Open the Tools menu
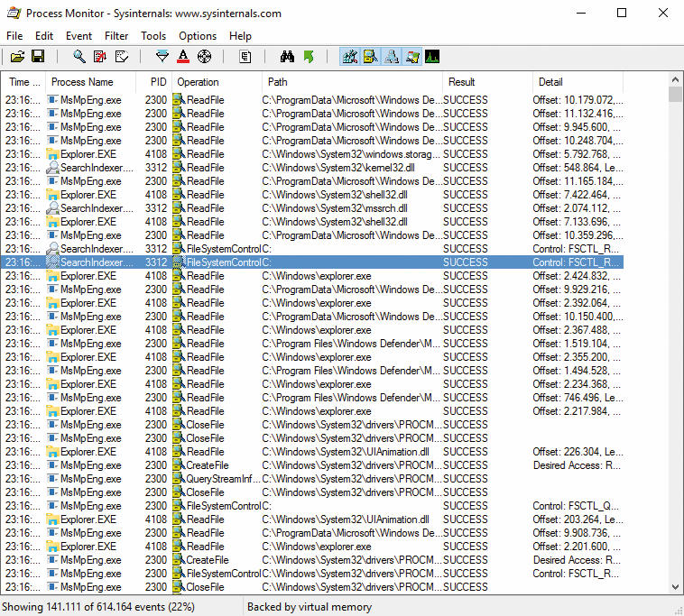The width and height of the screenshot is (684, 616). (x=153, y=36)
